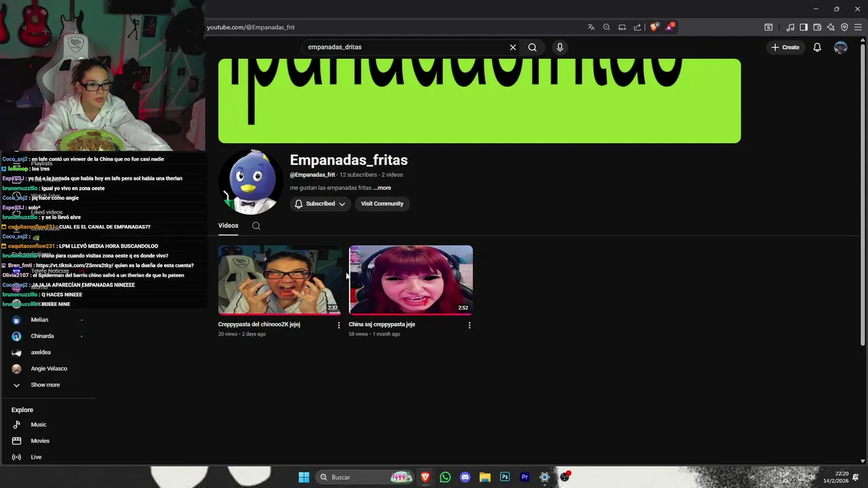868x488 pixels.
Task: Open options menu for China ssj creppypasta
Action: [469, 325]
